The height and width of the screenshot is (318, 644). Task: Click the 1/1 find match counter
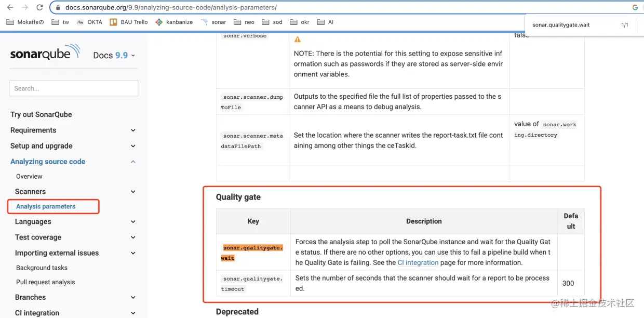click(x=625, y=25)
